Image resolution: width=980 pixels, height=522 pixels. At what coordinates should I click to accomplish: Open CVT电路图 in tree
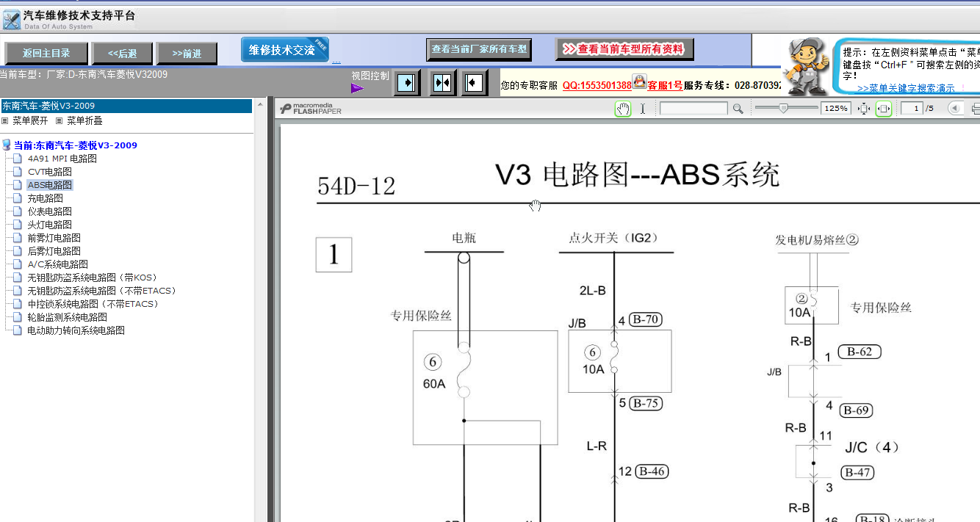tap(50, 172)
